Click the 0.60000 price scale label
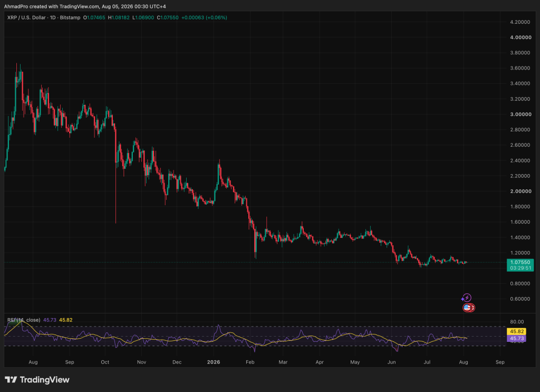Viewport: 540px width, 392px height. [520, 299]
